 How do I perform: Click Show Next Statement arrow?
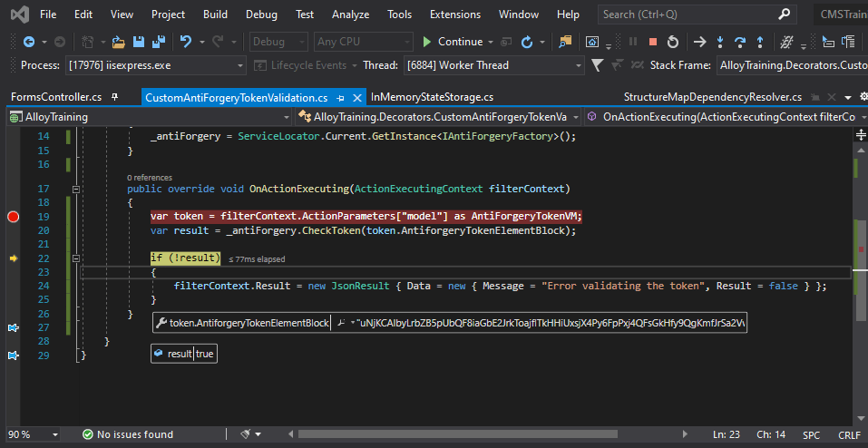(700, 42)
